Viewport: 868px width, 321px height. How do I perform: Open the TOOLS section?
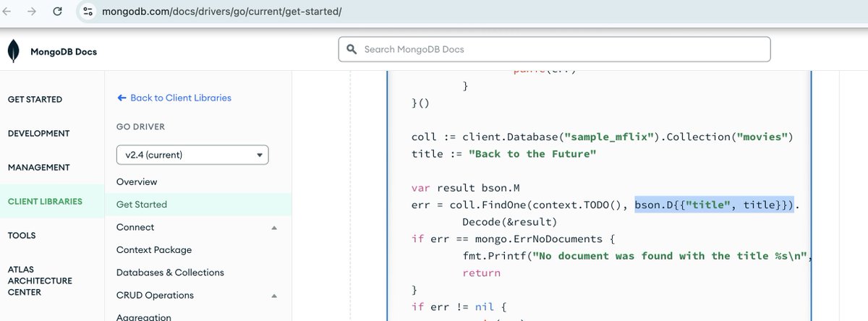(x=22, y=235)
